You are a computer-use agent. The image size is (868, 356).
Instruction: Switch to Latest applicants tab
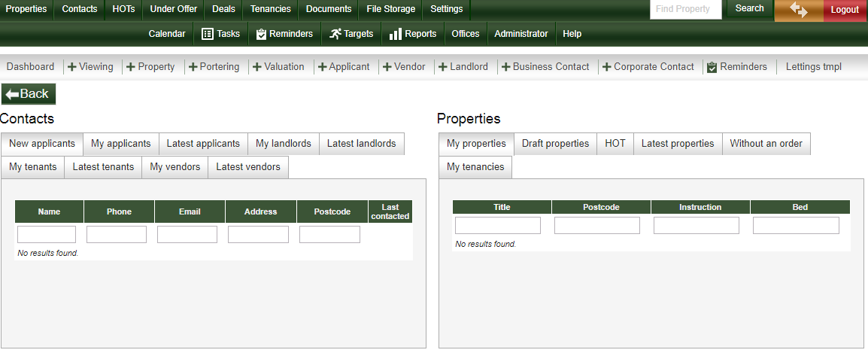click(x=203, y=144)
